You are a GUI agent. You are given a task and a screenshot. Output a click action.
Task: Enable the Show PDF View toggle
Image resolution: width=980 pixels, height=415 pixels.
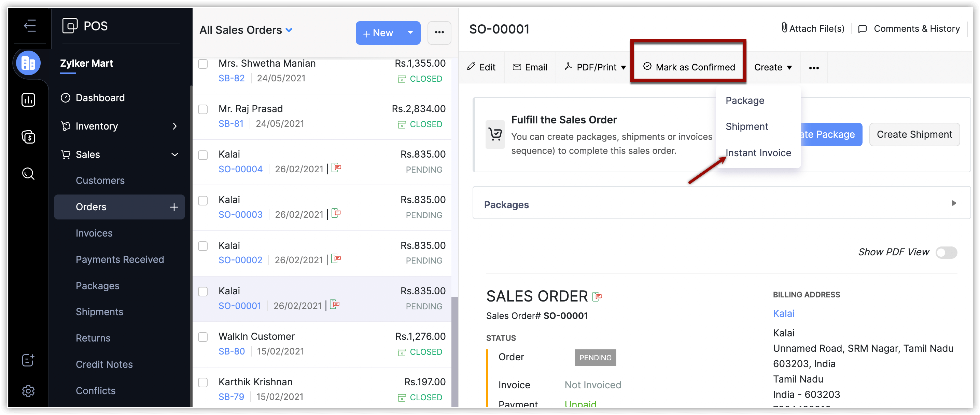946,252
